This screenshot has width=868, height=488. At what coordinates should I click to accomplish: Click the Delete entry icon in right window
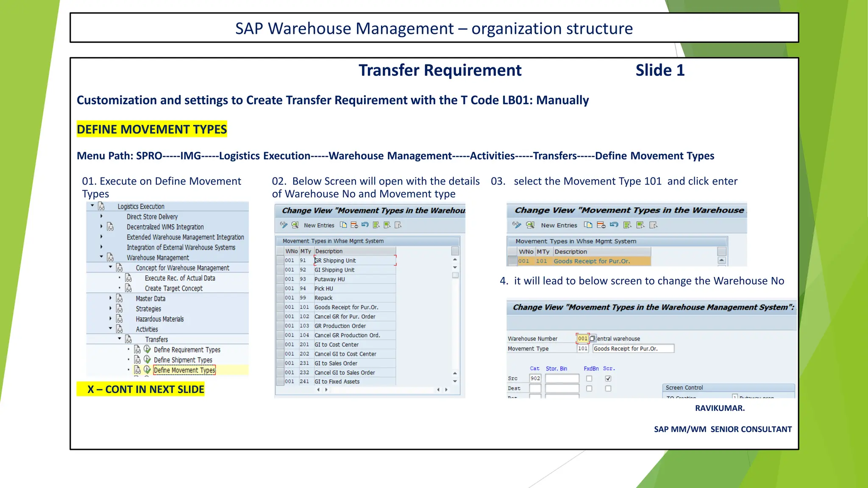601,225
